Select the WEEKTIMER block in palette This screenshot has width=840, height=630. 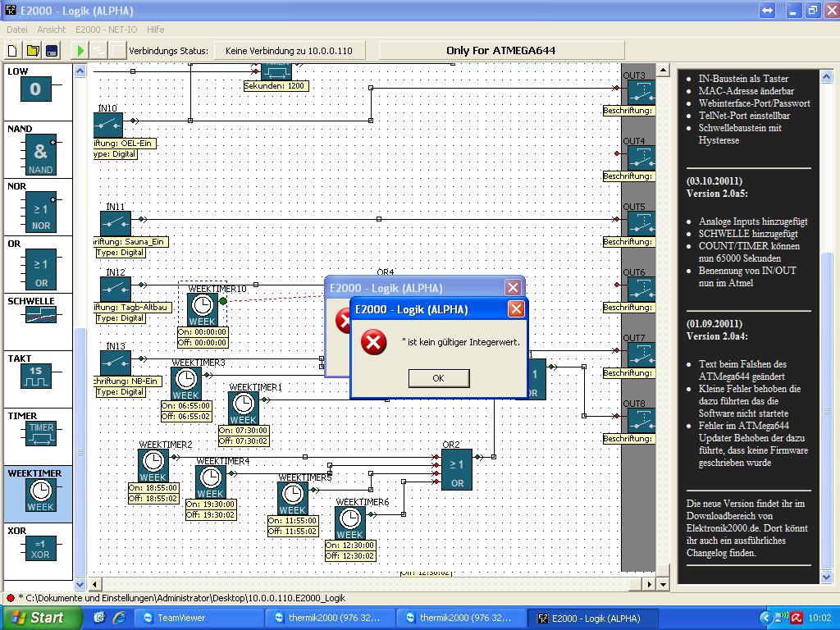41,495
